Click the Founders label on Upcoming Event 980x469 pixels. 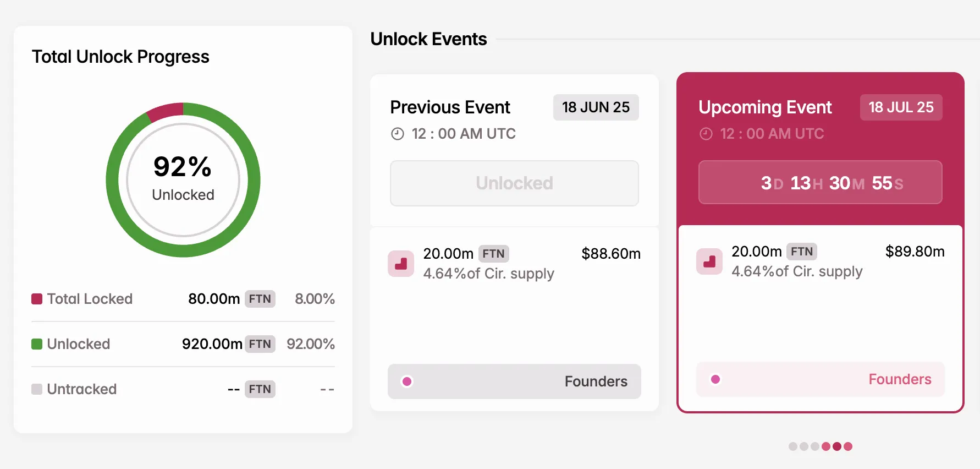899,379
